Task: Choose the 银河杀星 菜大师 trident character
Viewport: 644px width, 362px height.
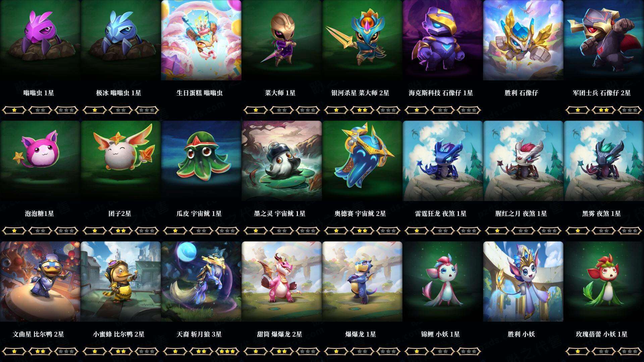Action: tap(362, 40)
